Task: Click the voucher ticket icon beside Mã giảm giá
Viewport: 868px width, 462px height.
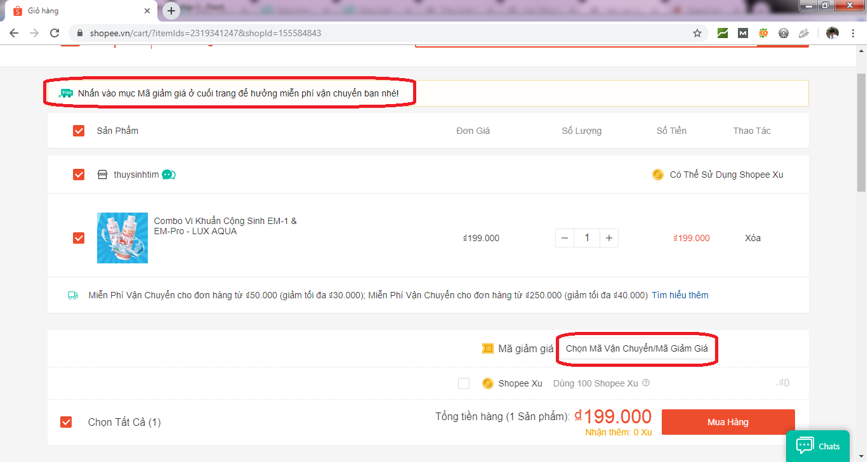Action: point(487,348)
